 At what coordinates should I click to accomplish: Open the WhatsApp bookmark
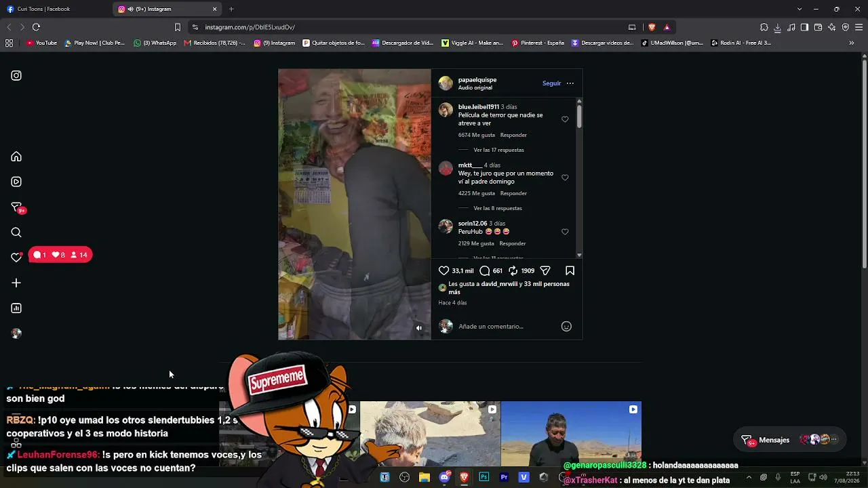(x=155, y=43)
